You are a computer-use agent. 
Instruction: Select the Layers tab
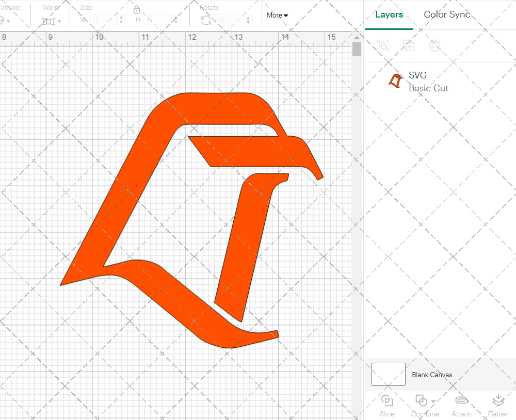[x=389, y=14]
